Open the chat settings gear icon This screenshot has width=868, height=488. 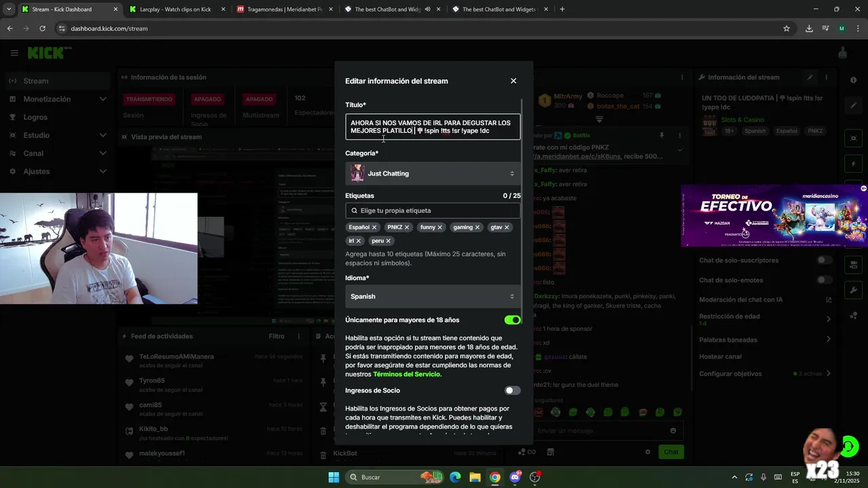[648, 452]
